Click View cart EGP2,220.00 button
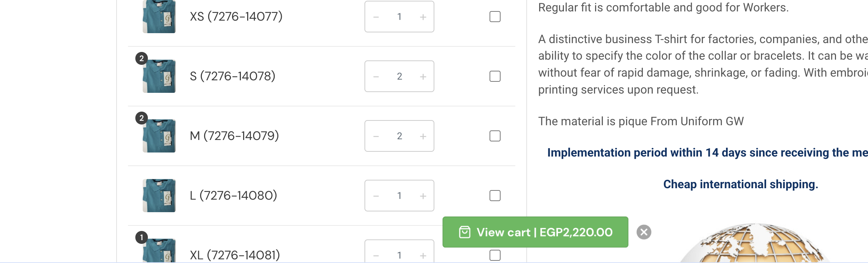The height and width of the screenshot is (263, 868). coord(535,232)
